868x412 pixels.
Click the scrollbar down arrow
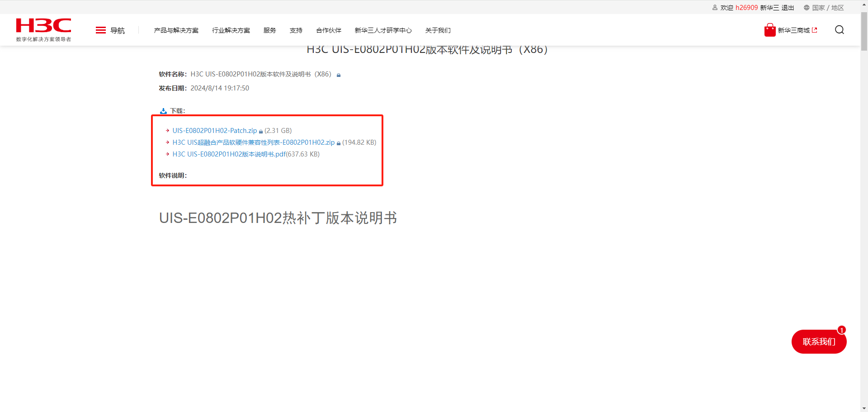point(864,408)
